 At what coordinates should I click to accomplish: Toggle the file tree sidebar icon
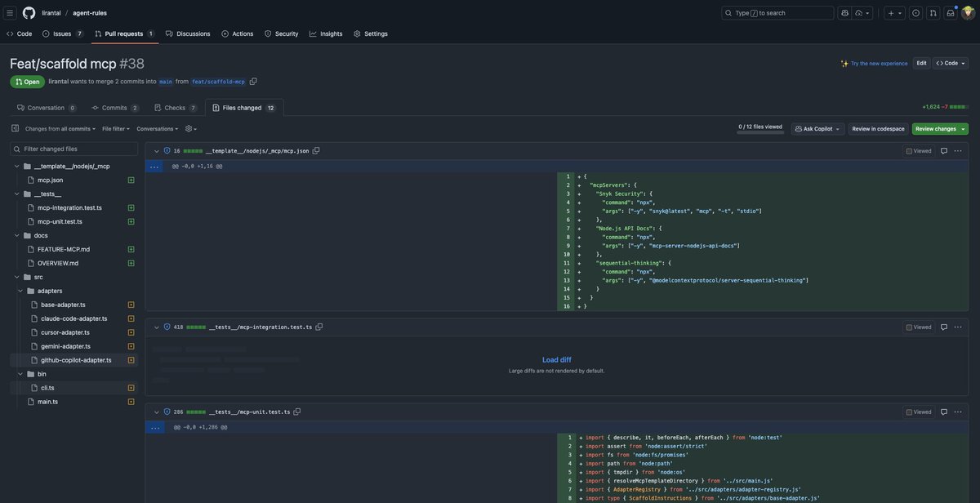point(15,128)
